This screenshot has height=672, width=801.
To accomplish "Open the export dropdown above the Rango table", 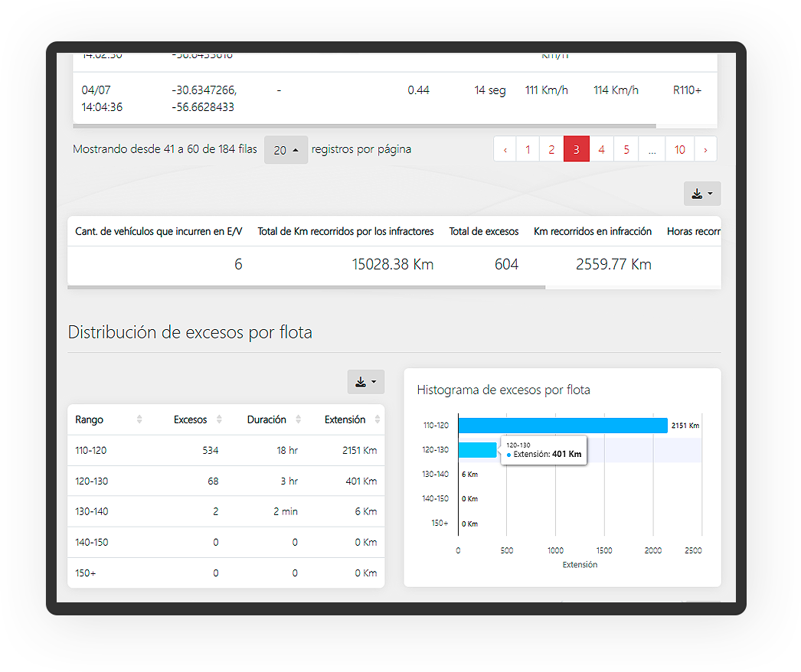I will tap(366, 382).
